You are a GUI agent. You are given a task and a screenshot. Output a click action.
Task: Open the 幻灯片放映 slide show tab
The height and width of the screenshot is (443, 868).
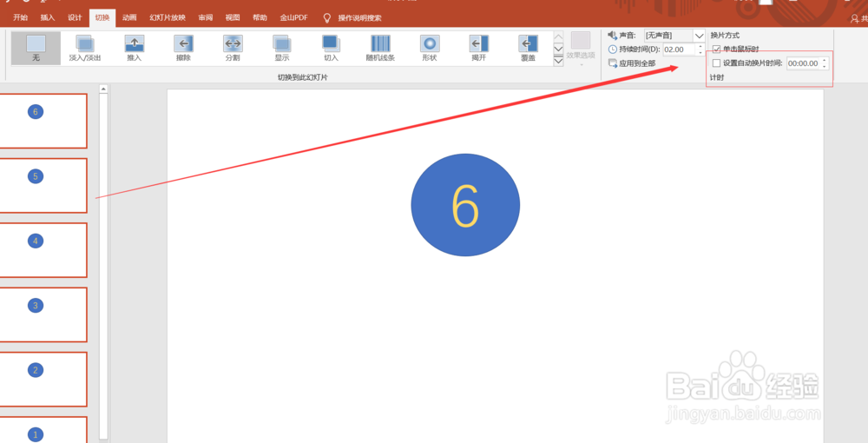click(168, 17)
